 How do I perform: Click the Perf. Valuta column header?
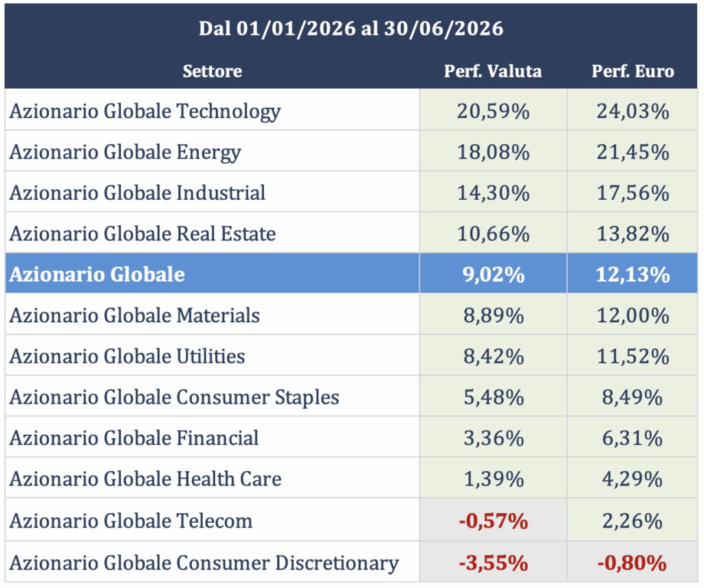pos(492,71)
